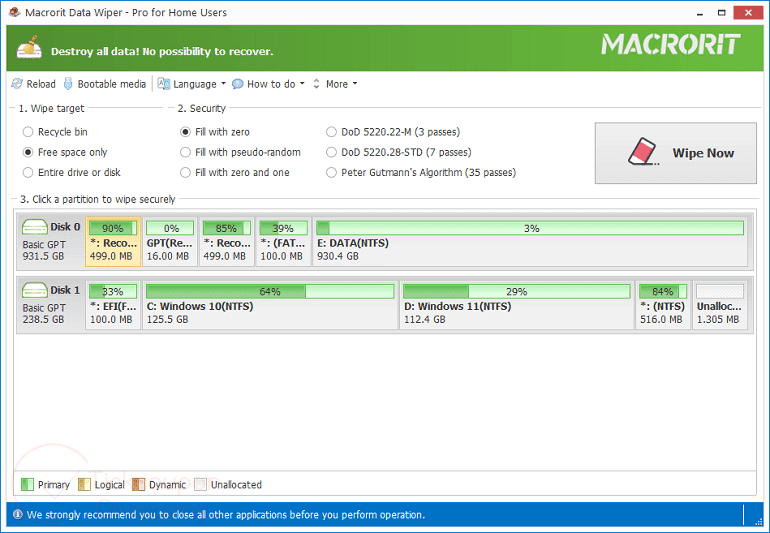The height and width of the screenshot is (533, 770).
Task: Click the Language translate icon
Action: [164, 84]
